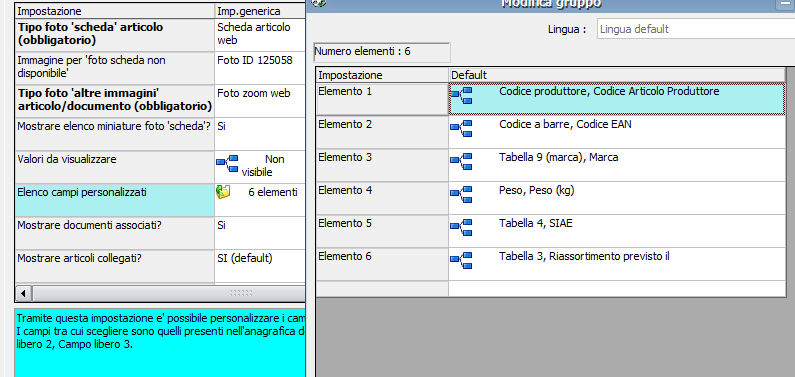Click tree icon in Elemento 1 row
This screenshot has width=795, height=377.
click(461, 95)
